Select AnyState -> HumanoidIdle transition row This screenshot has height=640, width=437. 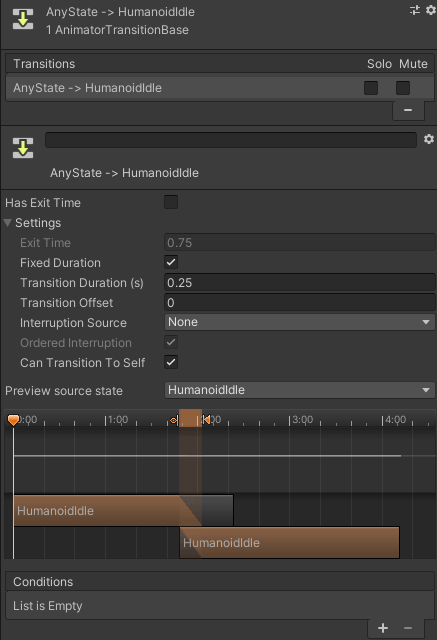click(x=220, y=88)
